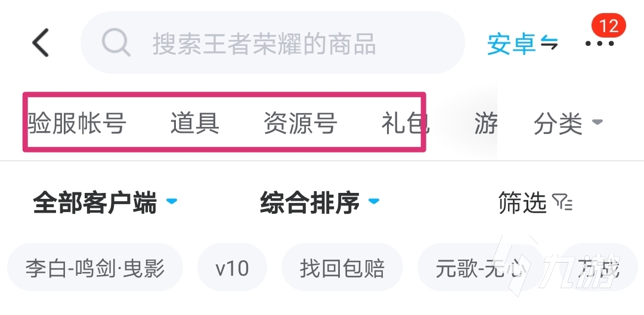Tap the red 12 notification badge
Image resolution: width=644 pixels, height=315 pixels.
tap(608, 26)
